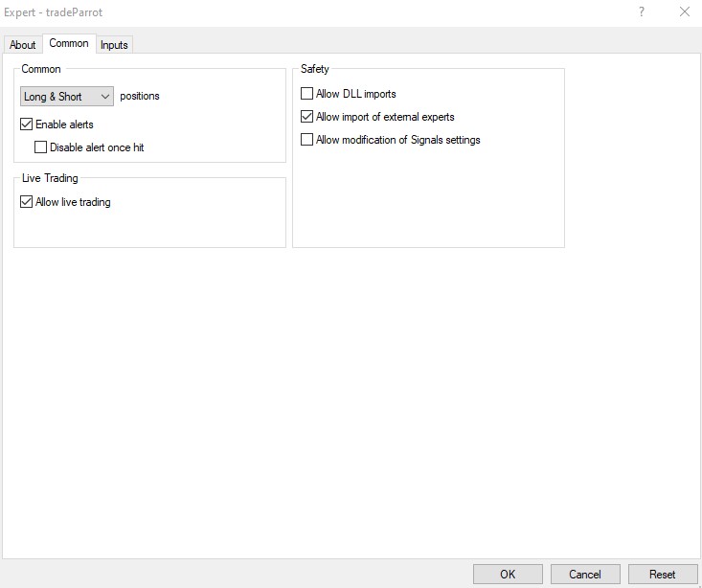Viewport: 702px width, 588px height.
Task: Close the Expert dialog with X icon
Action: tap(684, 11)
